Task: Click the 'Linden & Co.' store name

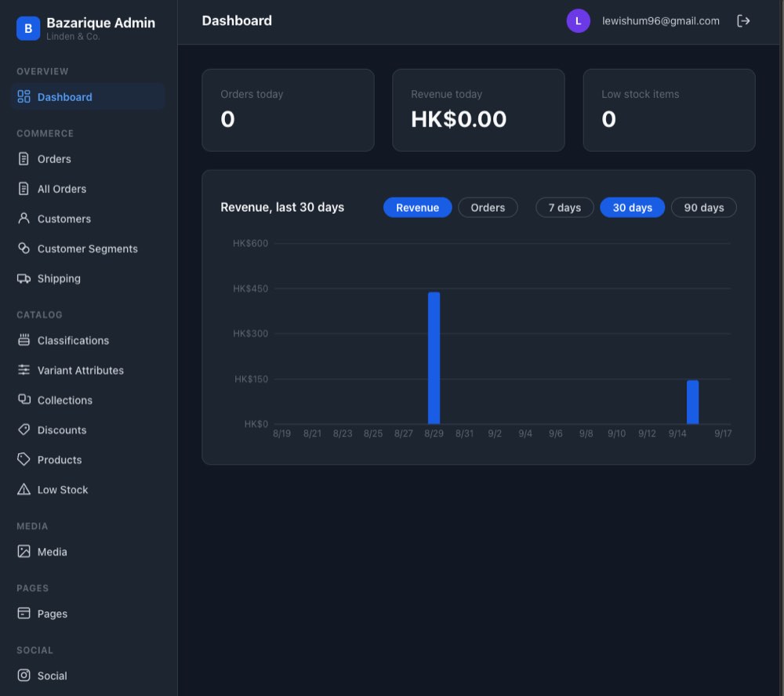Action: tap(73, 37)
